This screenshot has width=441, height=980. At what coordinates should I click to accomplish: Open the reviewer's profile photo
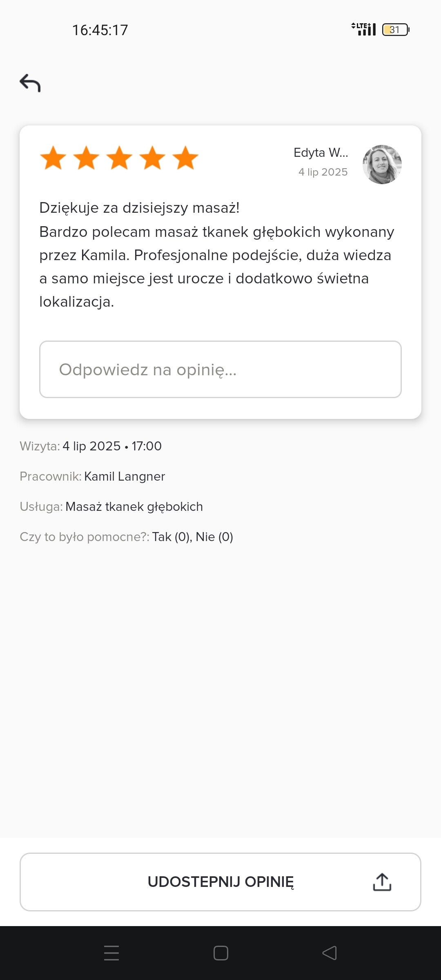click(x=382, y=164)
